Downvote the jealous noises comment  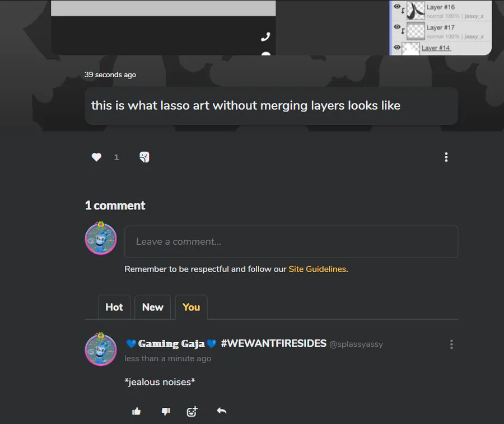(x=166, y=411)
